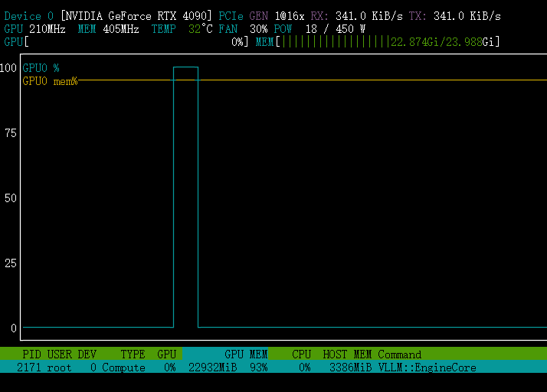The height and width of the screenshot is (392, 547).
Task: Click the Device 0 label
Action: click(28, 16)
